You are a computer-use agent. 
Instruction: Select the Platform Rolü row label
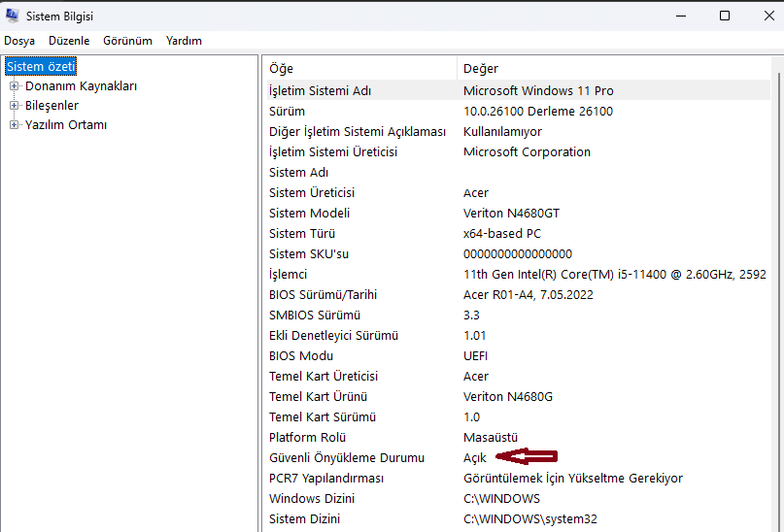(x=308, y=438)
